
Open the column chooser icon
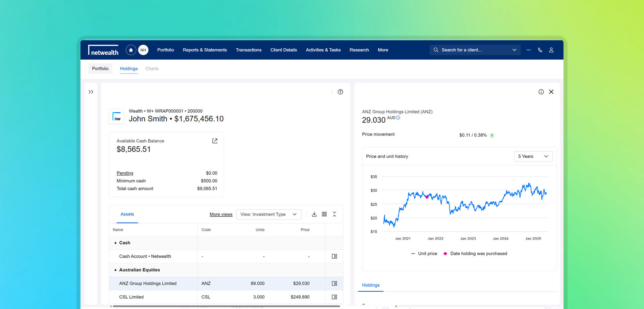pyautogui.click(x=324, y=214)
